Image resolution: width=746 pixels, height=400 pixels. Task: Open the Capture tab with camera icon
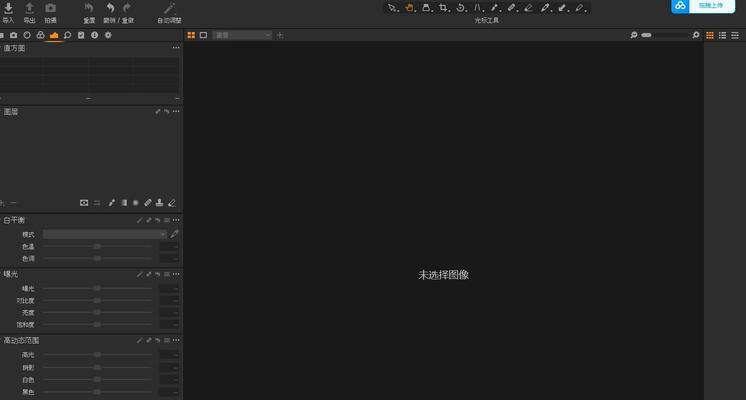(x=13, y=35)
